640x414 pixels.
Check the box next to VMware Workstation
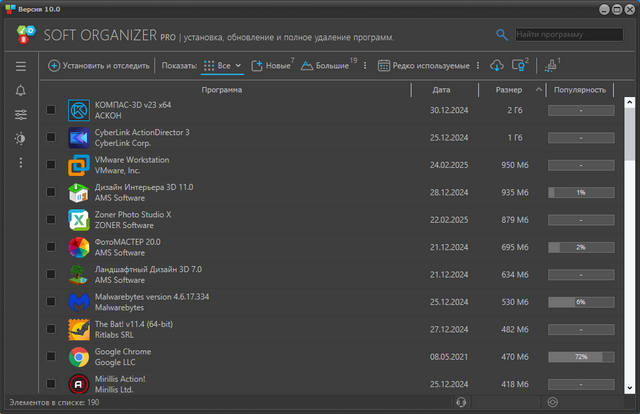(x=51, y=164)
